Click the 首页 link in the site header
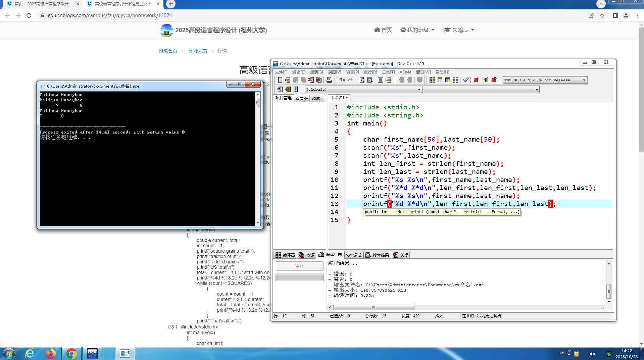 pos(383,30)
